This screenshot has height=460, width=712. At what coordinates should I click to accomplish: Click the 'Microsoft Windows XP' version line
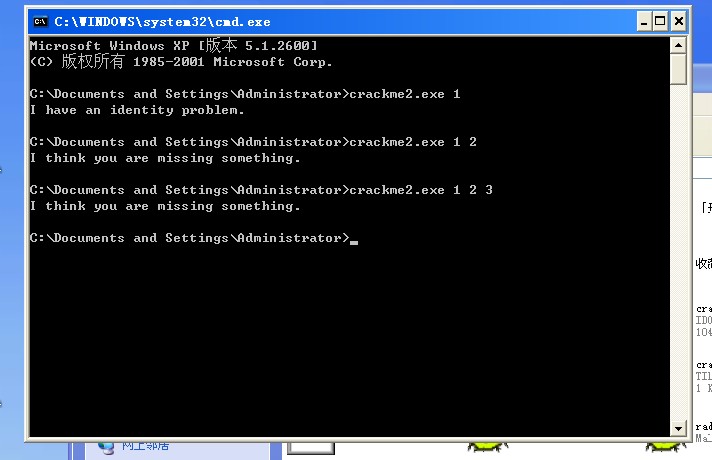[x=173, y=45]
